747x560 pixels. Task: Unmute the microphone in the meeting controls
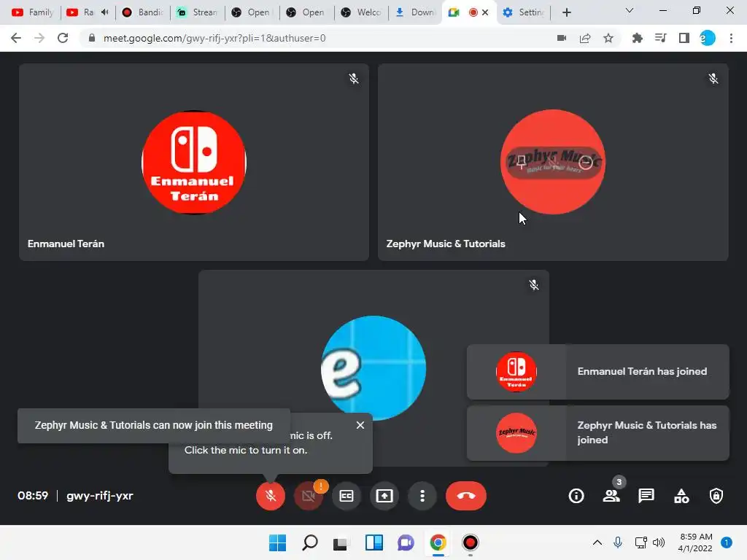[271, 496]
